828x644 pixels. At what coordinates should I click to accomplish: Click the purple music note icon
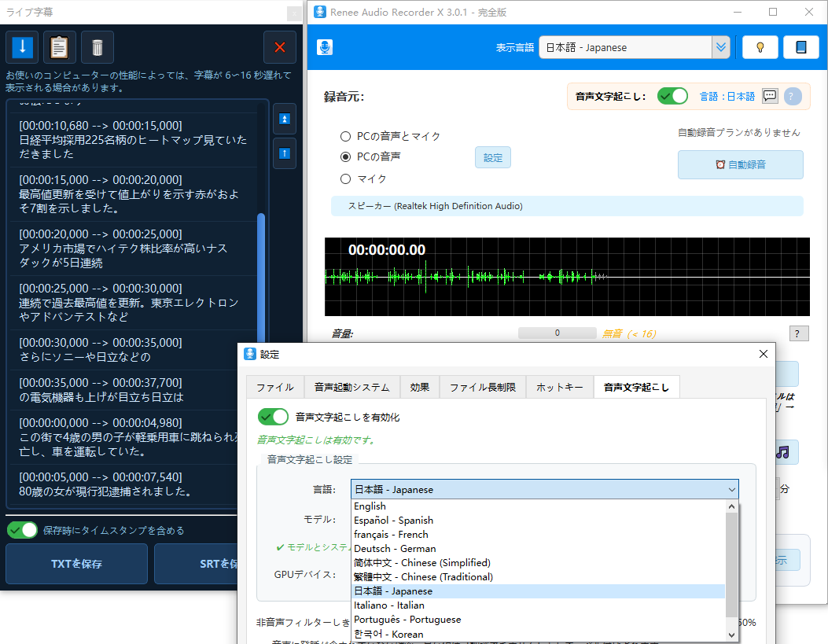pos(782,452)
